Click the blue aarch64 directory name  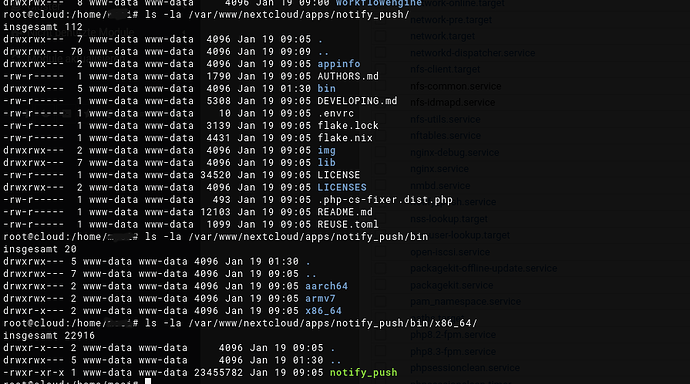point(327,286)
